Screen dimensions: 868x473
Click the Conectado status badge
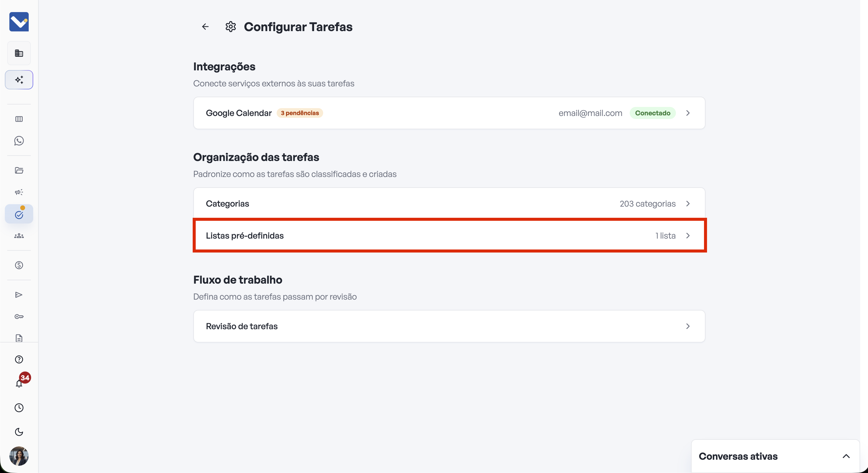(x=652, y=113)
